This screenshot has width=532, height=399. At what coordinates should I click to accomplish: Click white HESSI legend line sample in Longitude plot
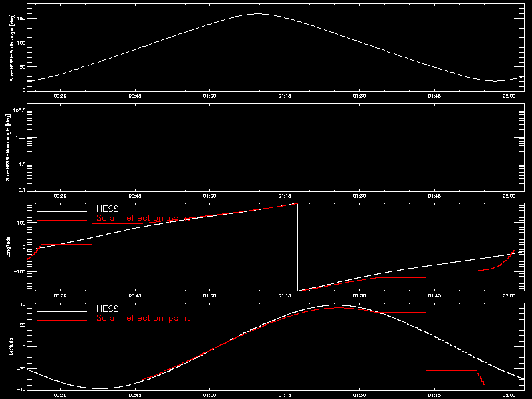pyautogui.click(x=62, y=211)
